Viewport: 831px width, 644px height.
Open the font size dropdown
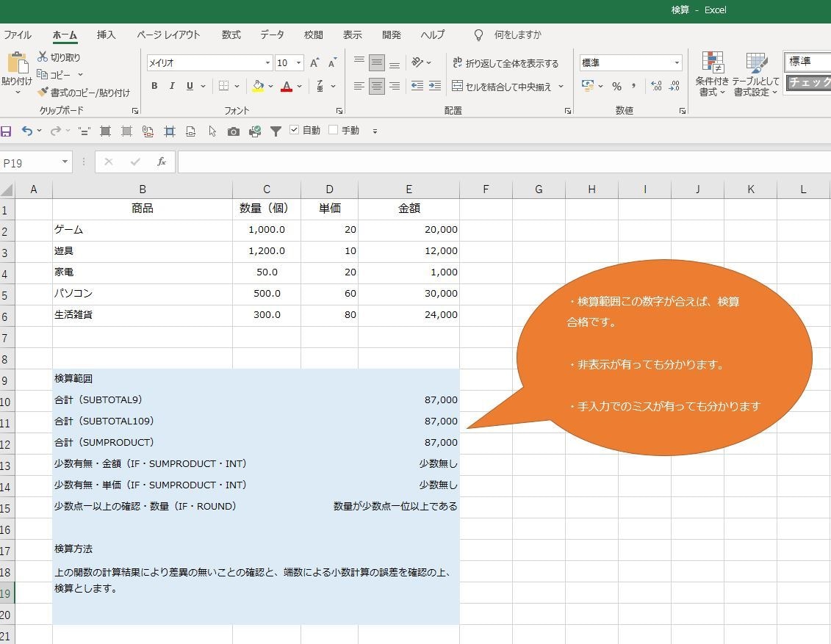(299, 62)
